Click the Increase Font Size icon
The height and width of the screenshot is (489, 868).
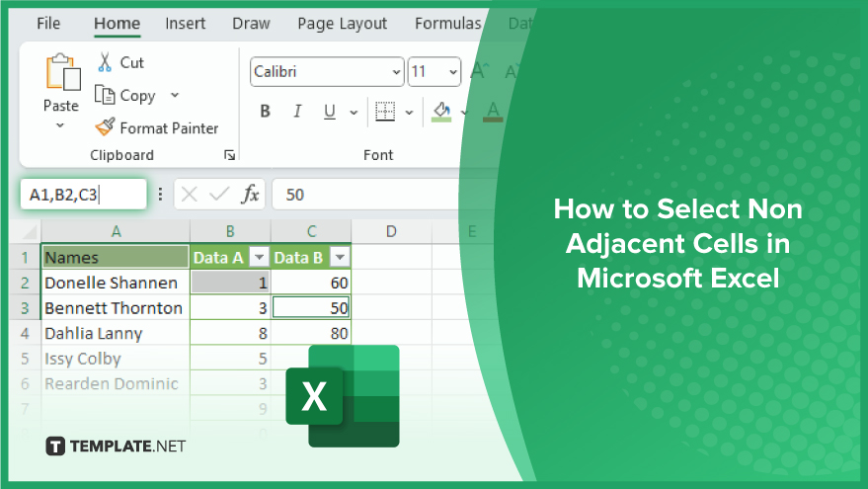[x=479, y=71]
